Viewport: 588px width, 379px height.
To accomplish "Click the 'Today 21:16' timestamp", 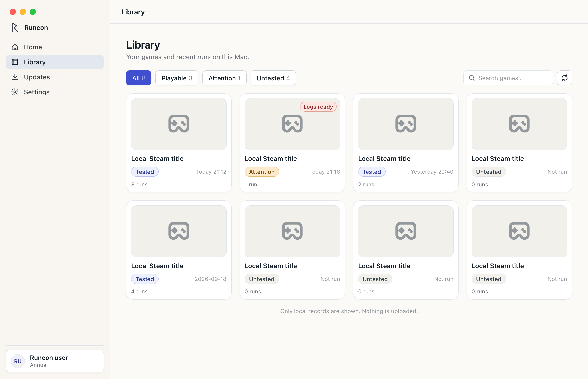I will pos(325,172).
